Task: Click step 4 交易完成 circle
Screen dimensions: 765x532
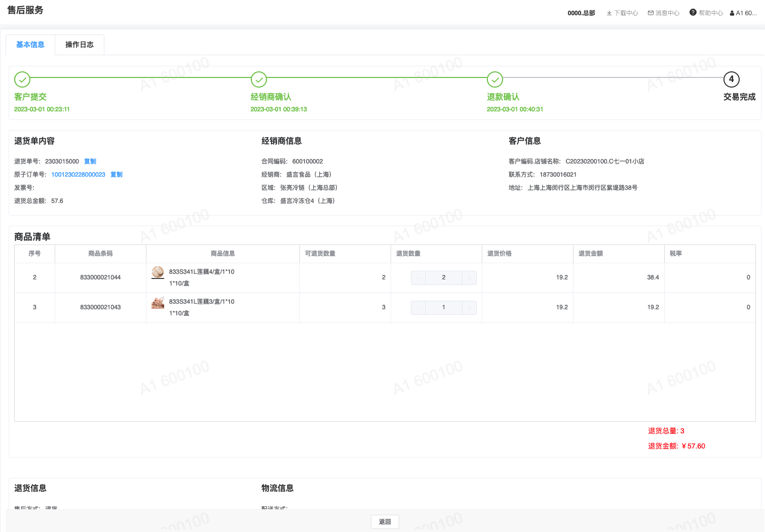Action: pos(731,79)
